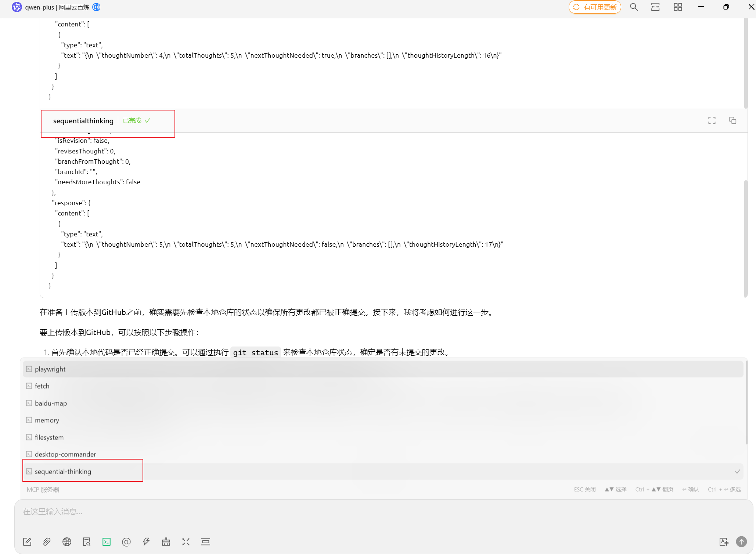The image size is (756, 555).
Task: Click the 有可用更新 update button
Action: [x=595, y=7]
